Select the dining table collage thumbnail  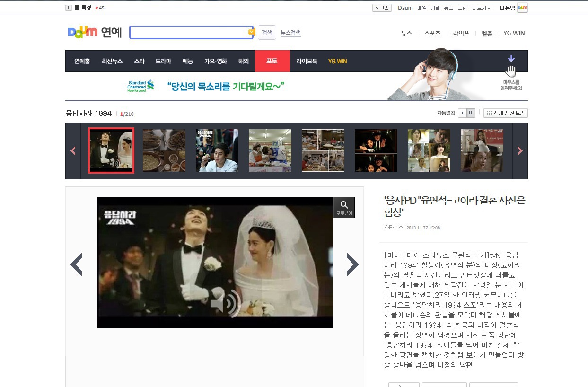click(x=323, y=150)
